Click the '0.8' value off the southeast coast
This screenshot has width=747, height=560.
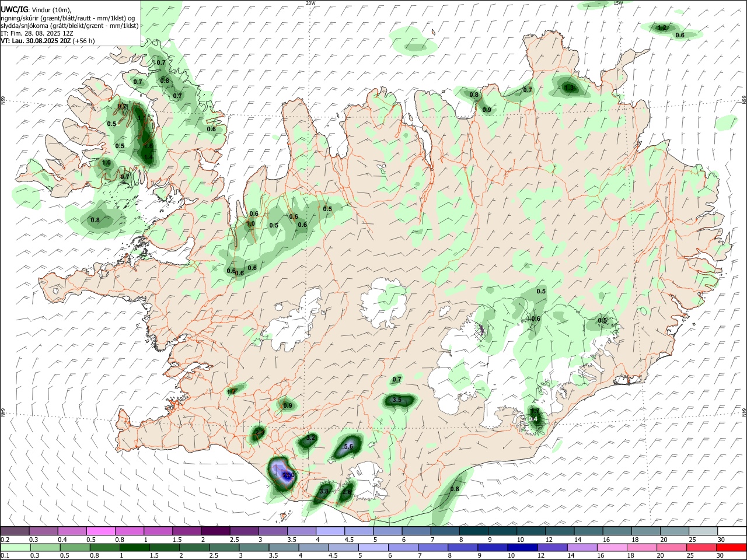(455, 489)
